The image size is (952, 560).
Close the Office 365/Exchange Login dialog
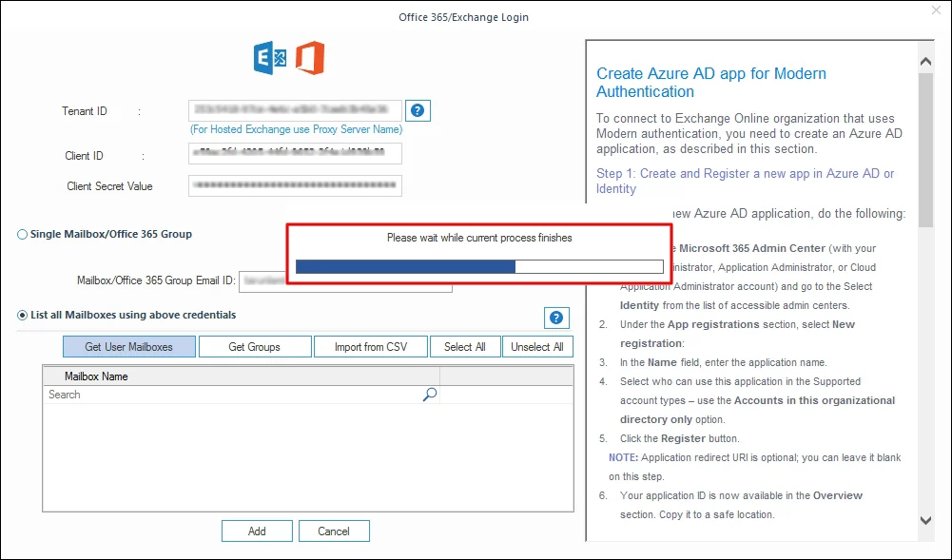pos(936,10)
